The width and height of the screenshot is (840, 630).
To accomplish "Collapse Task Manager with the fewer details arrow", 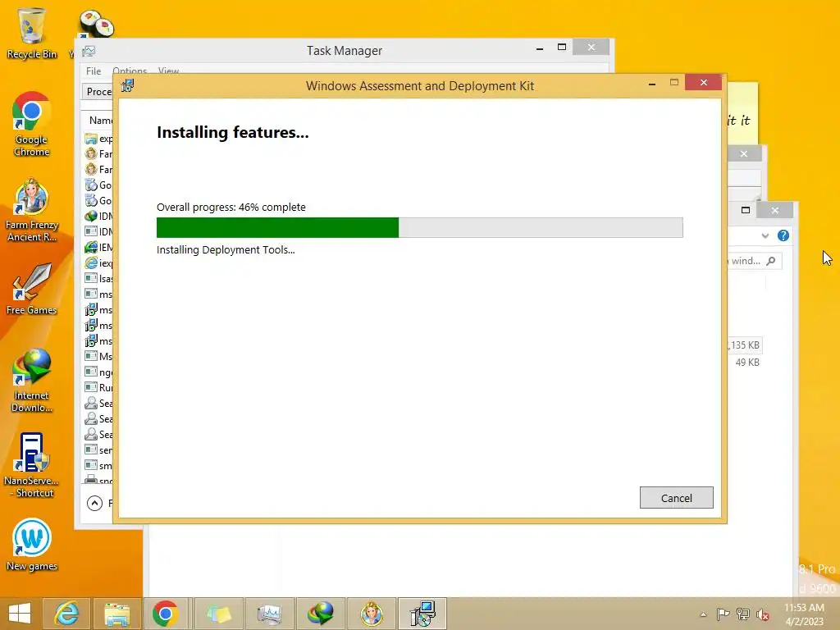I will pyautogui.click(x=94, y=503).
